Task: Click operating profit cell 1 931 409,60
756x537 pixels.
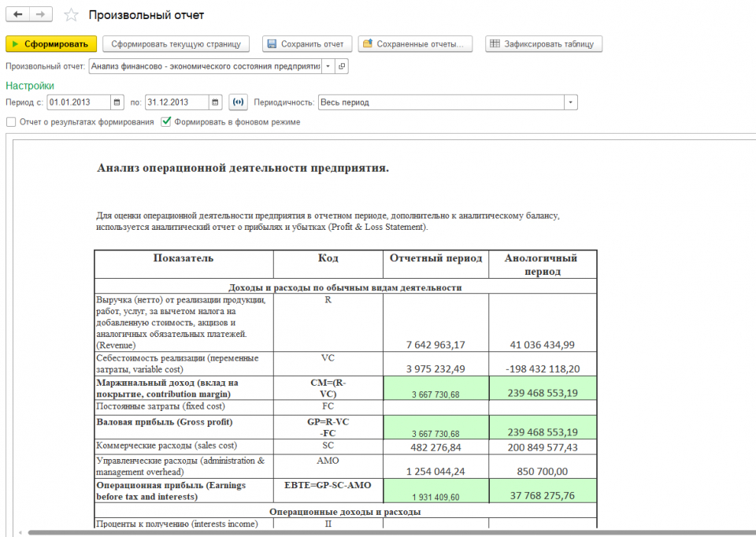Action: [435, 491]
